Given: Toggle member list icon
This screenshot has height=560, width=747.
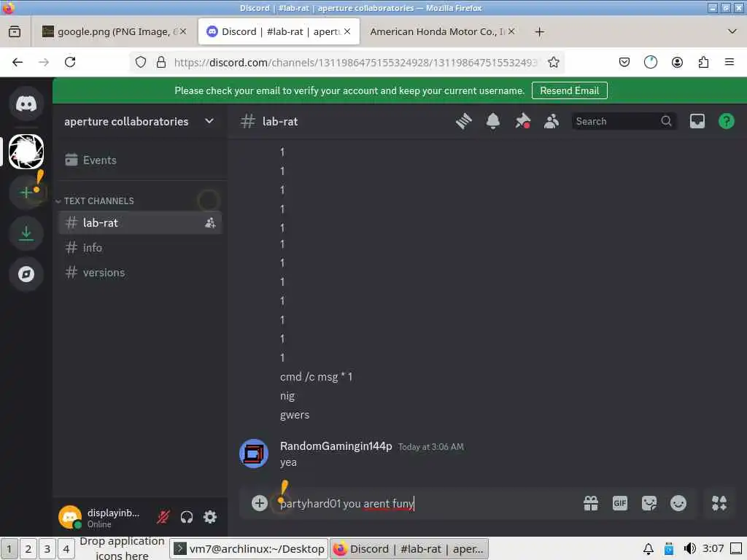Looking at the screenshot, I should tap(551, 122).
